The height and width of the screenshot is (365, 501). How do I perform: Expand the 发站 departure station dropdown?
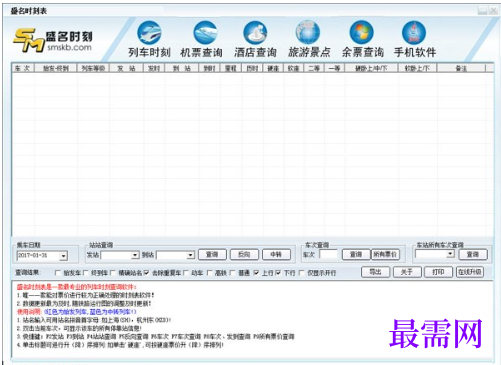135,255
